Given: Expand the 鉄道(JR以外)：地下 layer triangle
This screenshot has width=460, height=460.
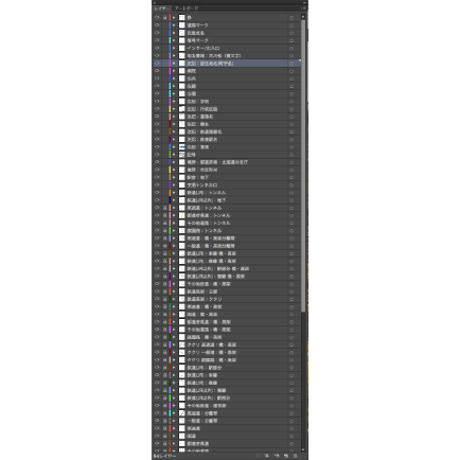Looking at the screenshot, I should [174, 200].
